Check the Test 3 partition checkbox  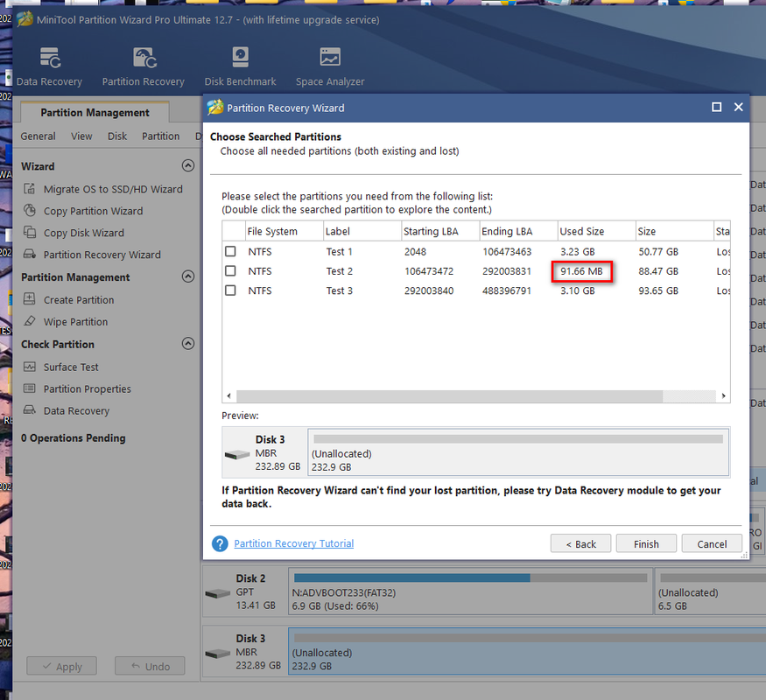pos(230,290)
